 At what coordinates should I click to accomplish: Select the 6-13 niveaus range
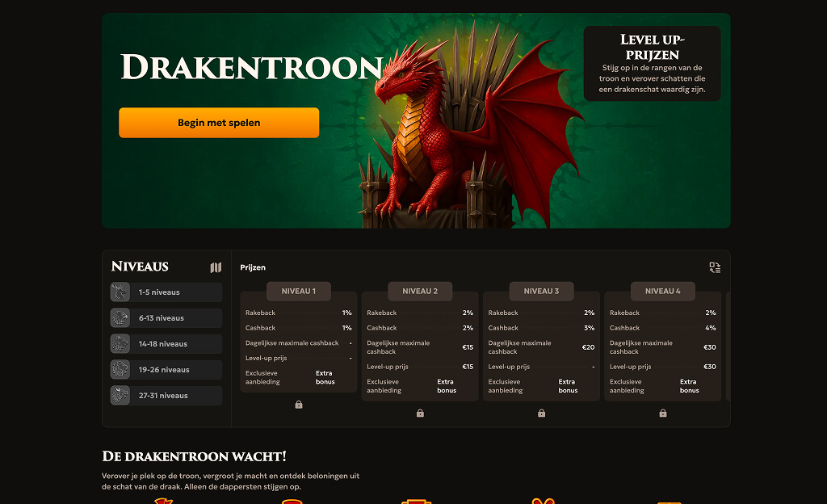(x=166, y=318)
